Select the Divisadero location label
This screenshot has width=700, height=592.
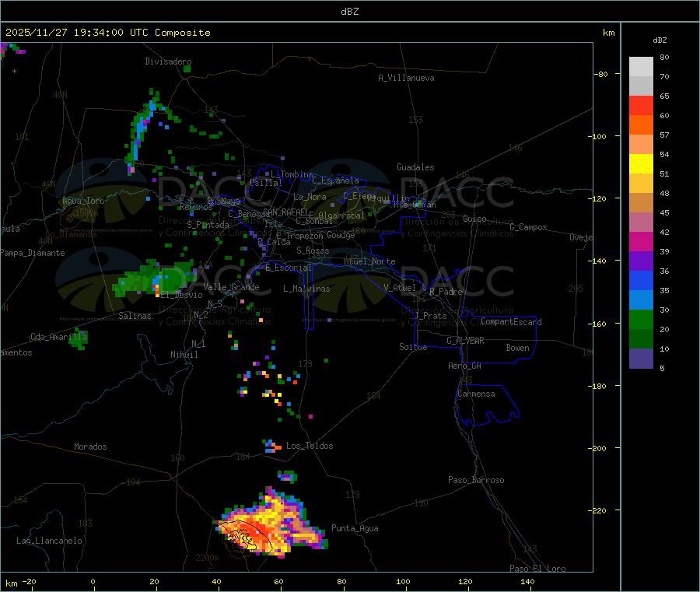tap(168, 61)
